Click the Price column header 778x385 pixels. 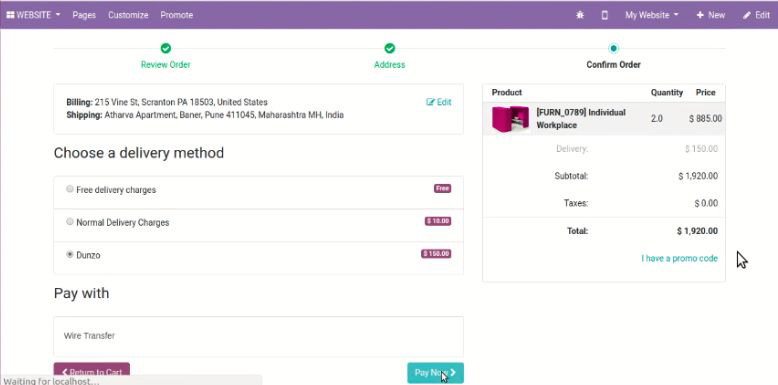[x=706, y=92]
